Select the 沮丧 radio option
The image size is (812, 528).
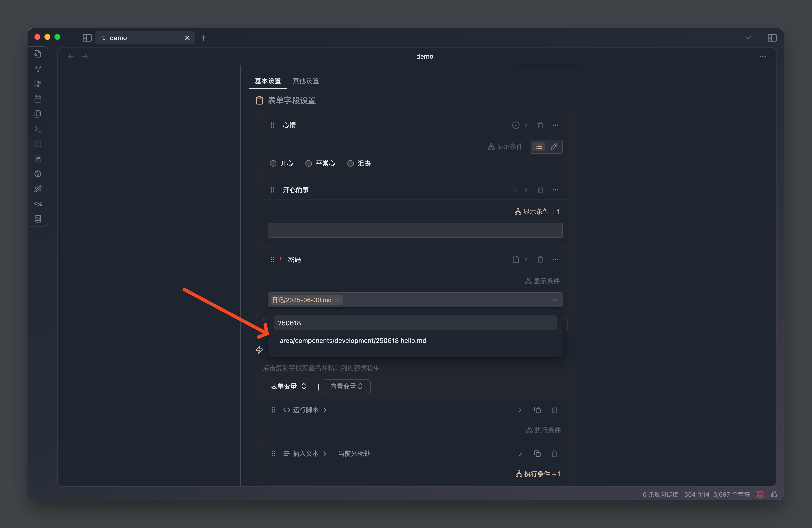tap(350, 163)
